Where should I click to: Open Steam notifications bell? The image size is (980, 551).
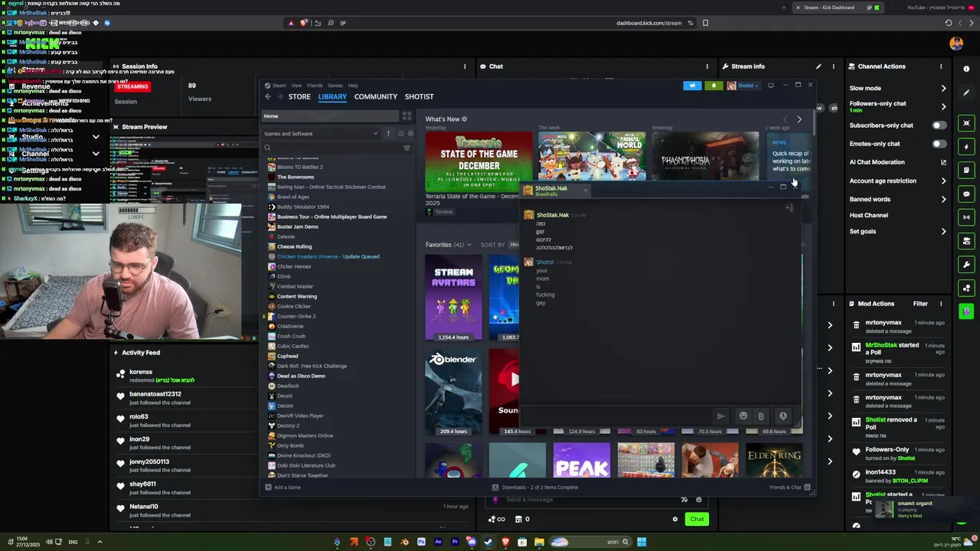pyautogui.click(x=714, y=86)
